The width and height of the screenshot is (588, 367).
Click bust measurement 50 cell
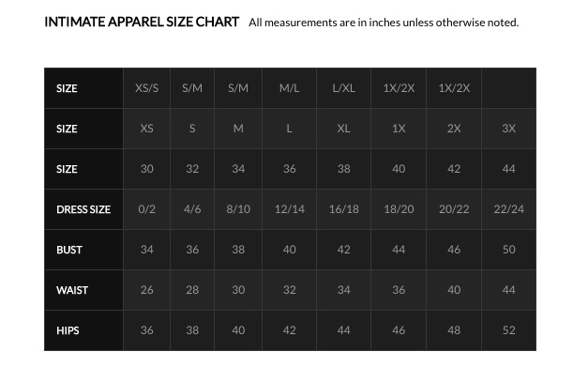508,250
